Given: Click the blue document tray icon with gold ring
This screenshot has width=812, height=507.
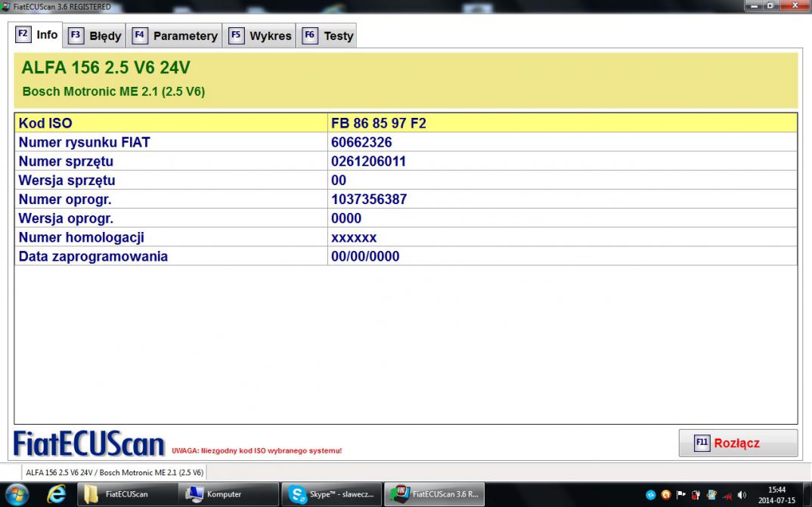Looking at the screenshot, I should click(x=711, y=495).
